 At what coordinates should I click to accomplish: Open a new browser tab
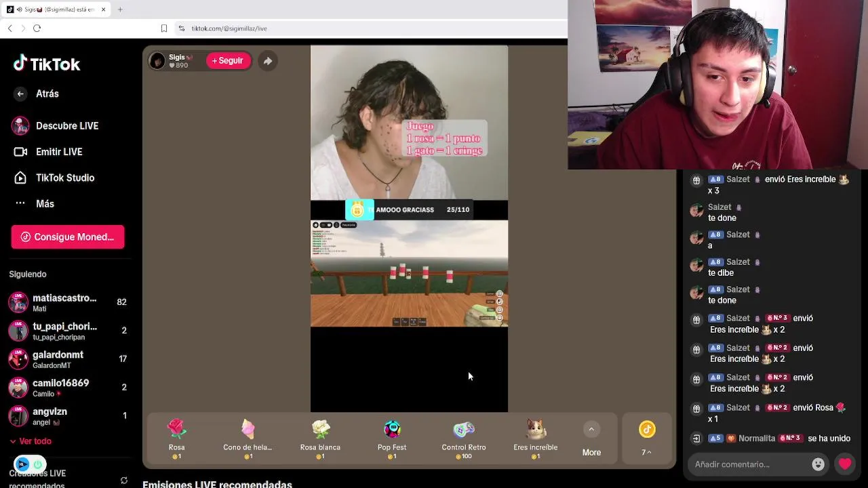click(x=120, y=9)
